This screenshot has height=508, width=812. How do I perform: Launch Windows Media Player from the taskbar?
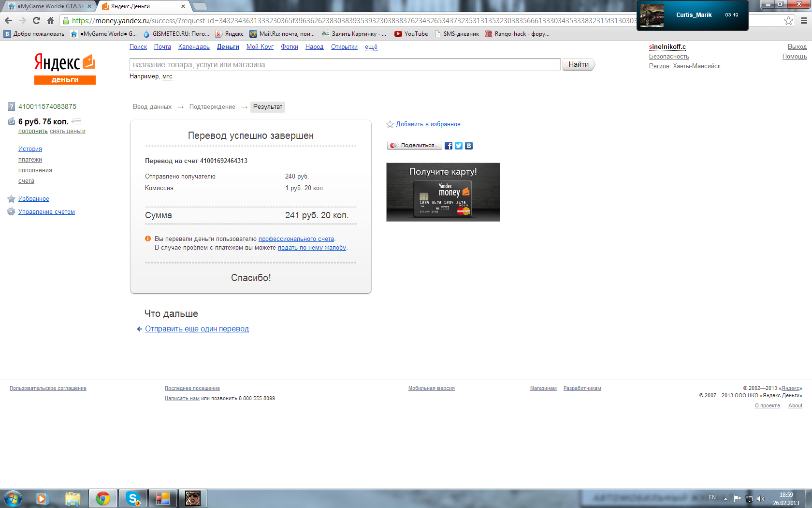pos(42,498)
